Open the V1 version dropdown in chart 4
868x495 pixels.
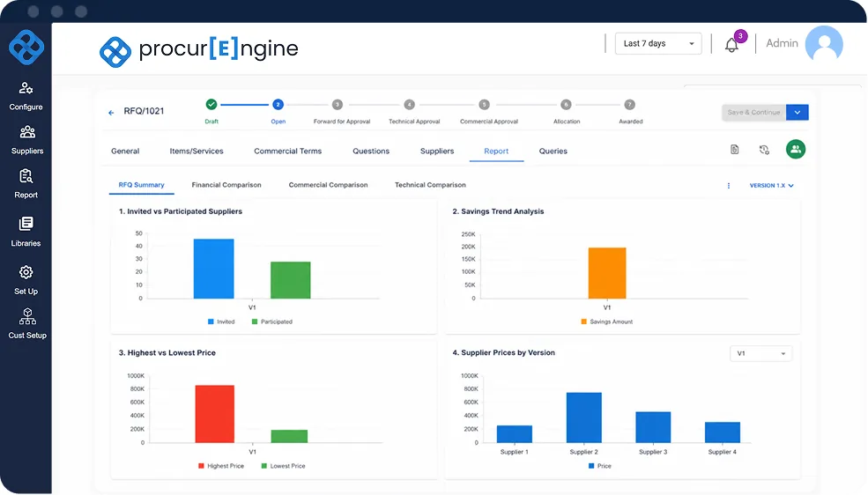click(760, 353)
